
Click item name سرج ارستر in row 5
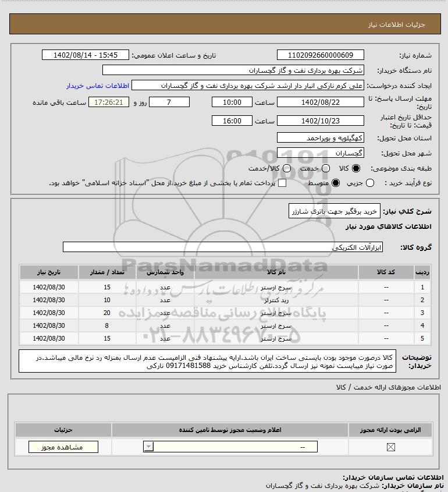276,339
